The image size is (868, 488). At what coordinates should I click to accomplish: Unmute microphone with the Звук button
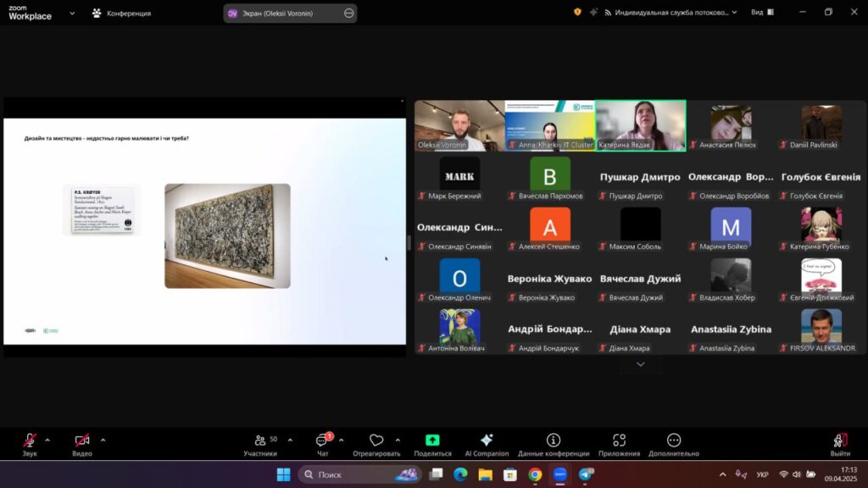pos(30,445)
